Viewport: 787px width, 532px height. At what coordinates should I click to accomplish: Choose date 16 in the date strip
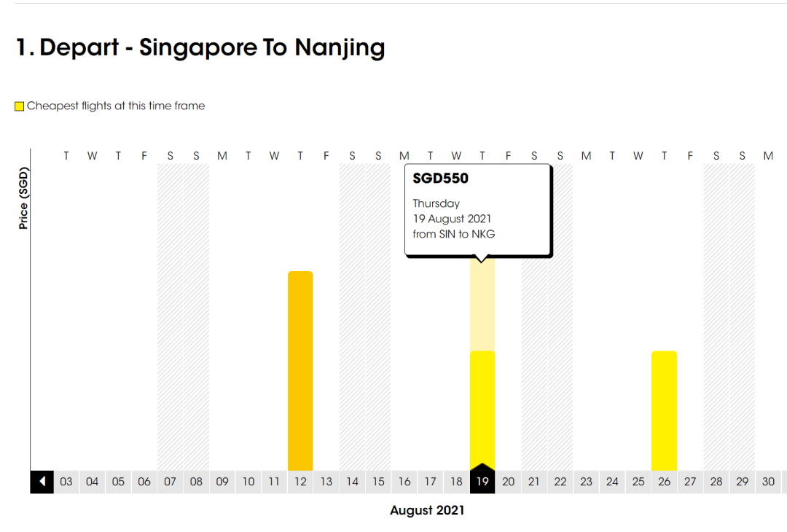pos(404,482)
